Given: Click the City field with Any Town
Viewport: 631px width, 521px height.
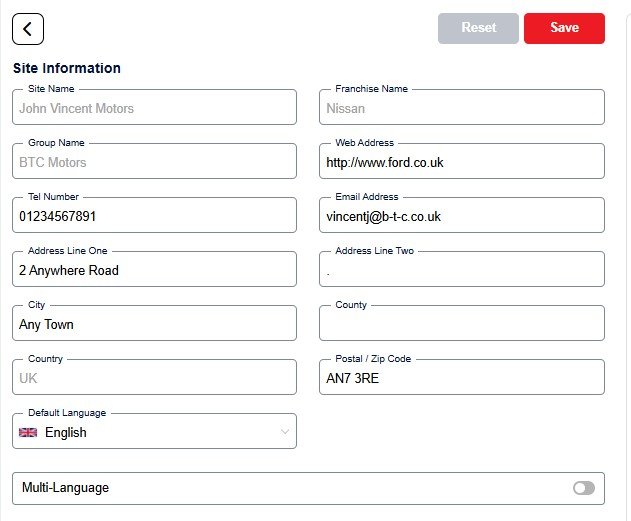Looking at the screenshot, I should pyautogui.click(x=155, y=323).
